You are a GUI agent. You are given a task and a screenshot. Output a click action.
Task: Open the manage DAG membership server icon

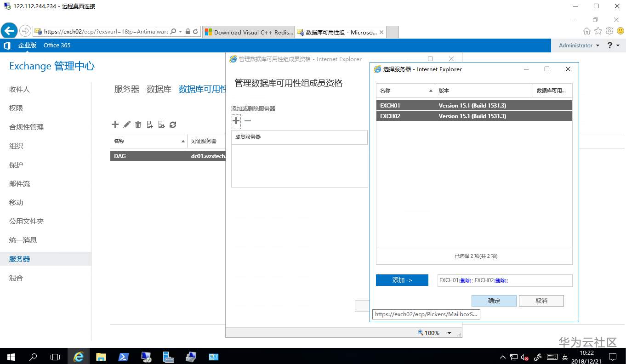149,124
